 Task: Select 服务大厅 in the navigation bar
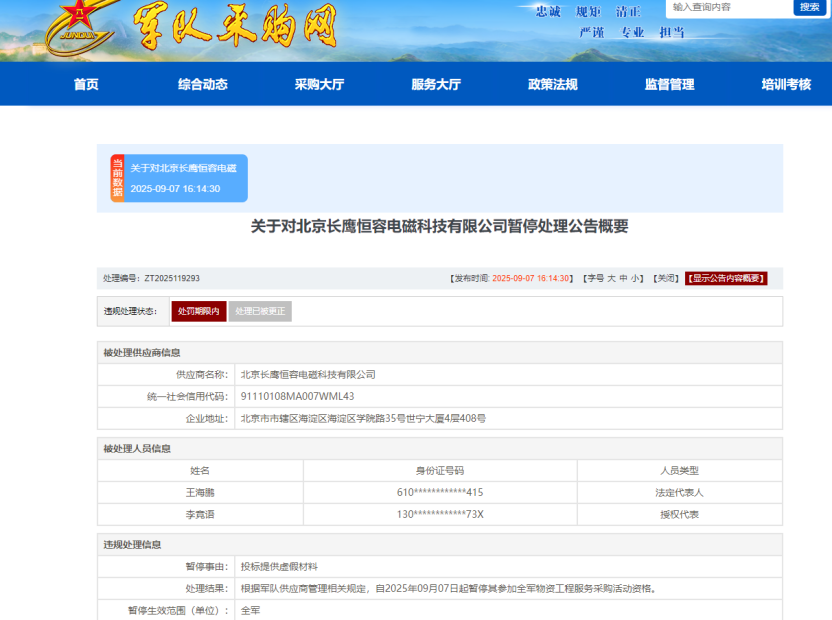pyautogui.click(x=436, y=84)
